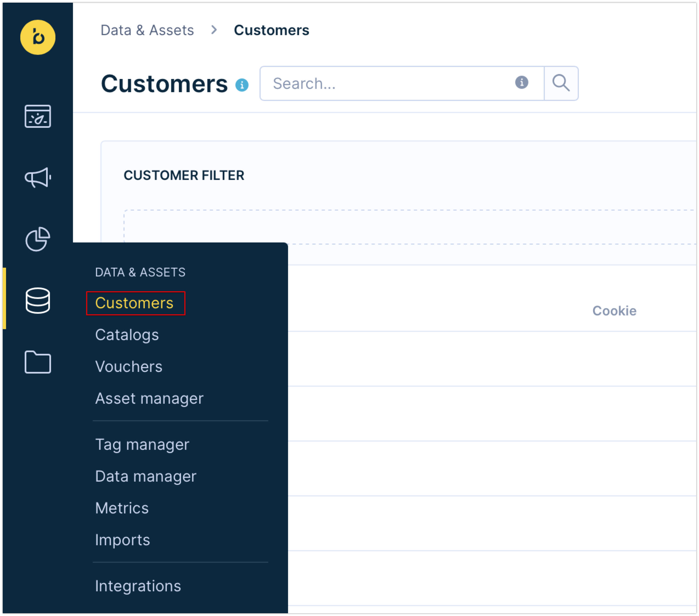
Task: Open Tag manager menu item
Action: tap(142, 444)
